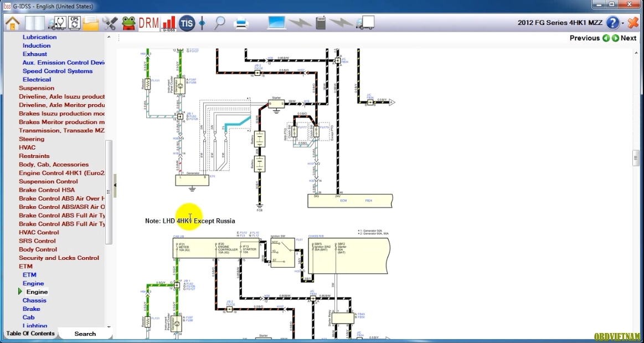
Task: Open Aux. Emission Control Devices entry
Action: click(x=63, y=63)
